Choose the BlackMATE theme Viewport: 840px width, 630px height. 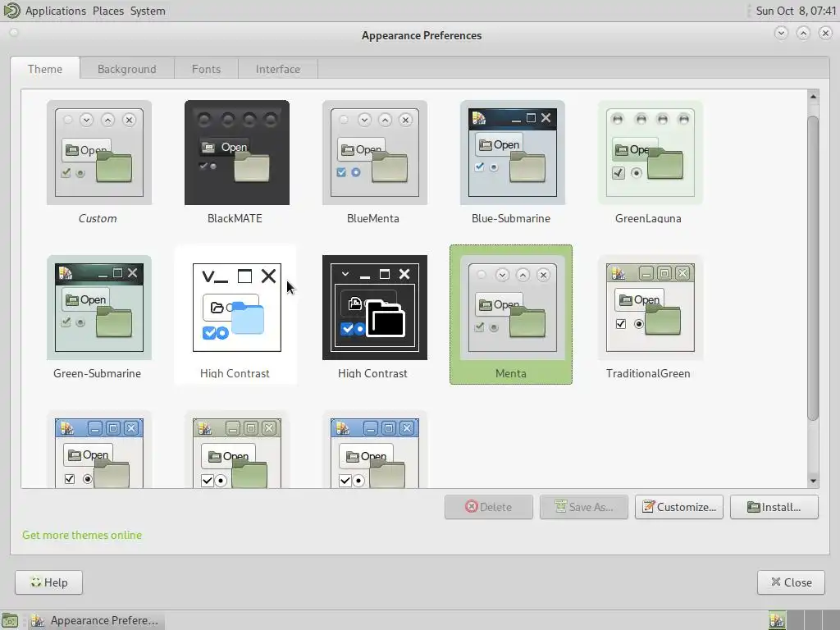pos(237,153)
